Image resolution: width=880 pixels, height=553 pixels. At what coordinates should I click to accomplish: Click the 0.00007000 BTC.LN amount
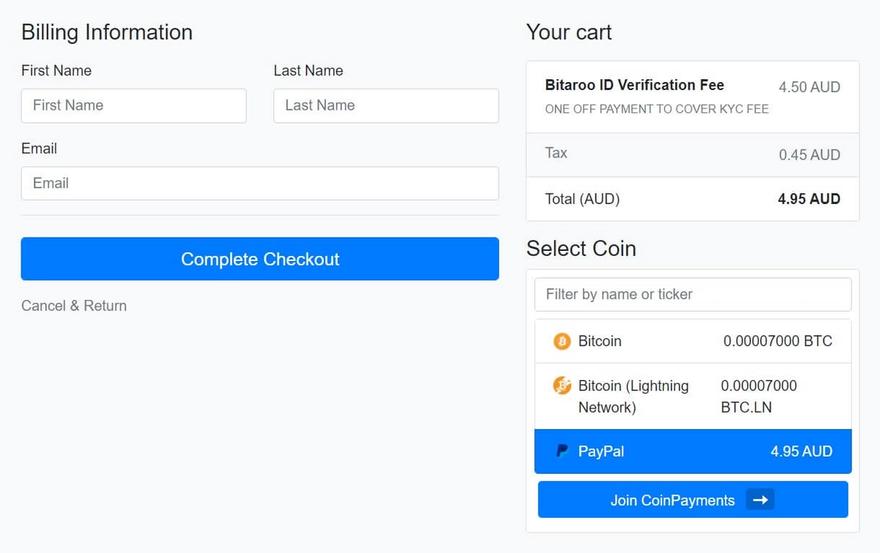(x=759, y=396)
